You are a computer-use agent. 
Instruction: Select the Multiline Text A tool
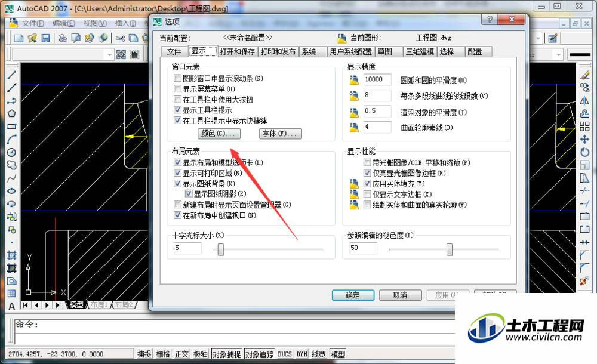[x=11, y=306]
